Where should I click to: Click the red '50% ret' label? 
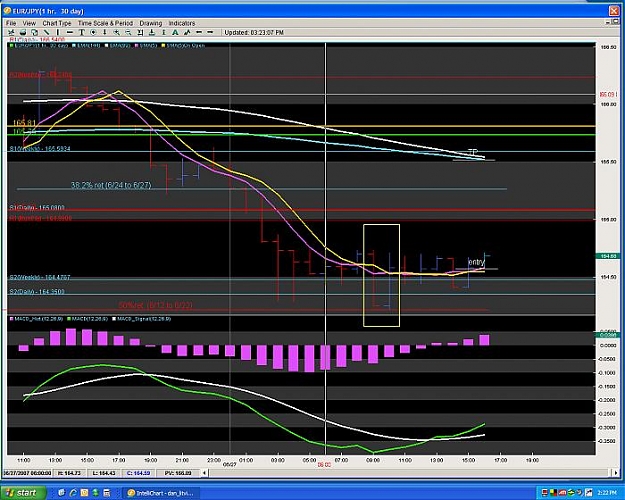pyautogui.click(x=155, y=305)
